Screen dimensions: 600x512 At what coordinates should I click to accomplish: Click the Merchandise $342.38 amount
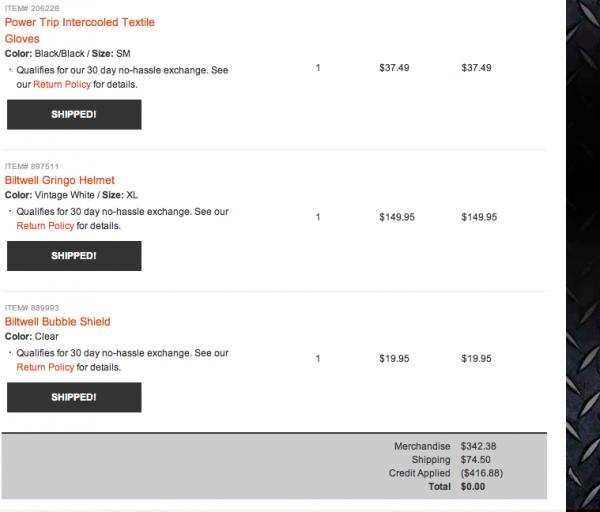pos(478,446)
